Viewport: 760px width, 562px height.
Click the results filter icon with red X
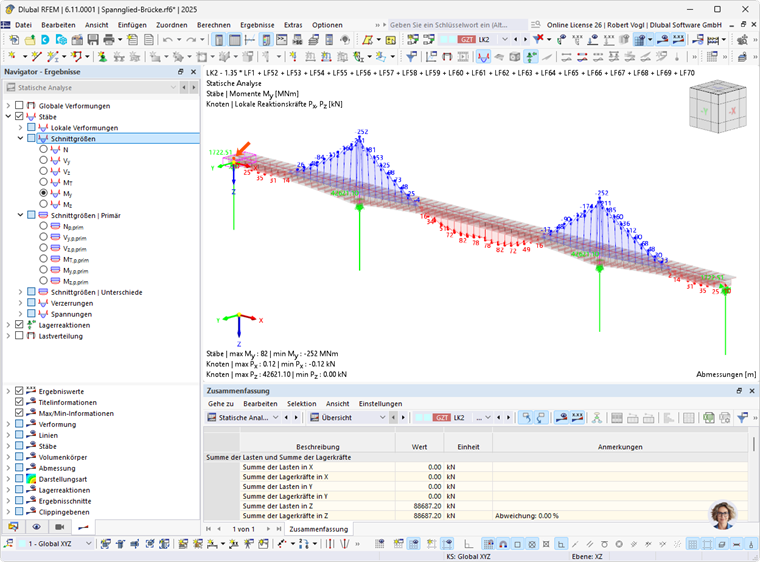[x=538, y=39]
